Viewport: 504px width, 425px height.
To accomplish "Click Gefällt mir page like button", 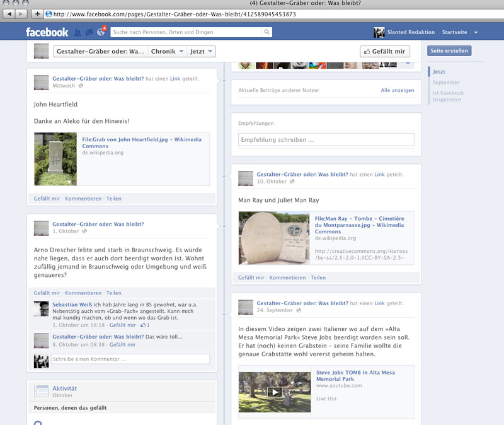I will [385, 51].
